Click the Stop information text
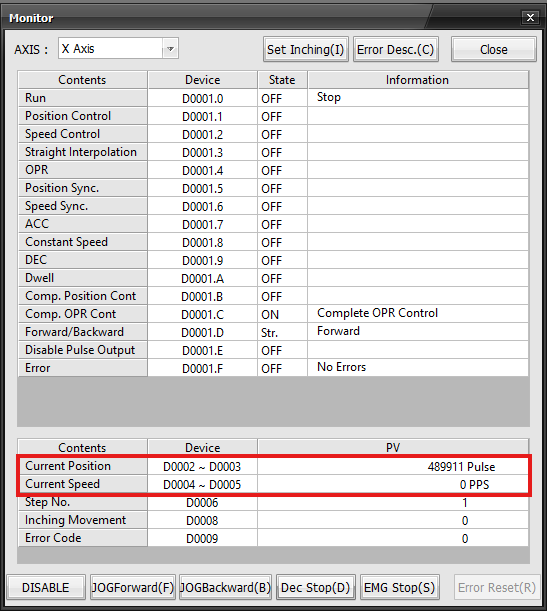The width and height of the screenshot is (547, 611). (x=329, y=97)
